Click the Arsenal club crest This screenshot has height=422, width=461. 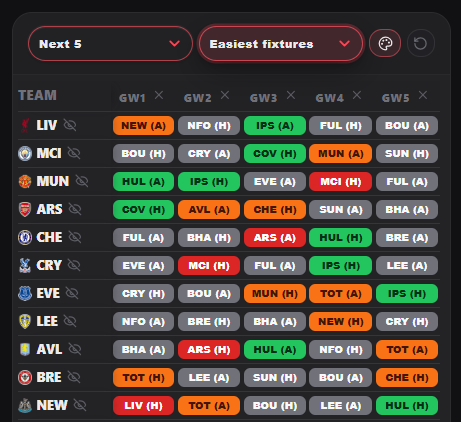coord(25,209)
